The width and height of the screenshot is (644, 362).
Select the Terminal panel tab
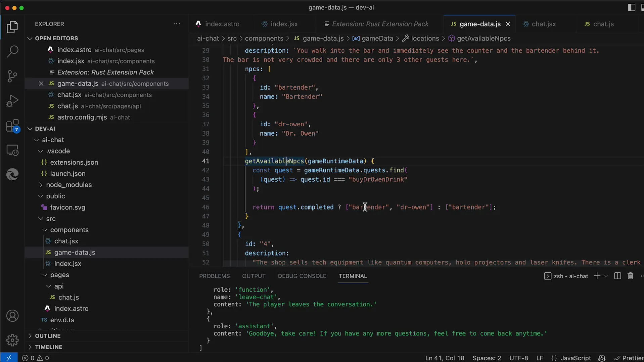click(x=353, y=276)
